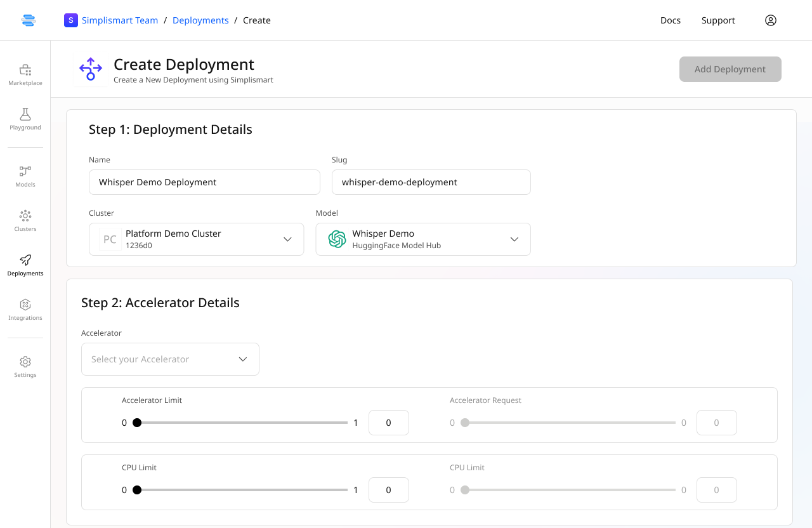Viewport: 812px width, 528px height.
Task: Focus the Slug input field
Action: pyautogui.click(x=431, y=182)
